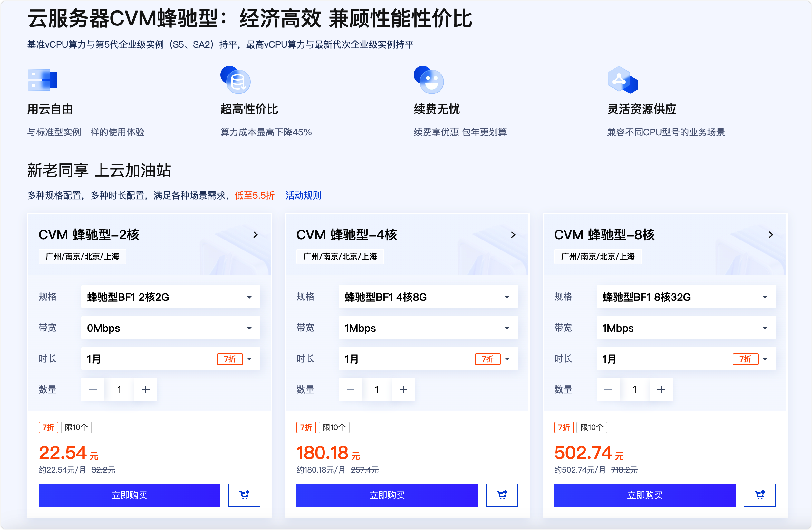Viewport: 812px width, 530px height.
Task: Click 立即购买 for the 180.18元 plan
Action: click(x=387, y=495)
